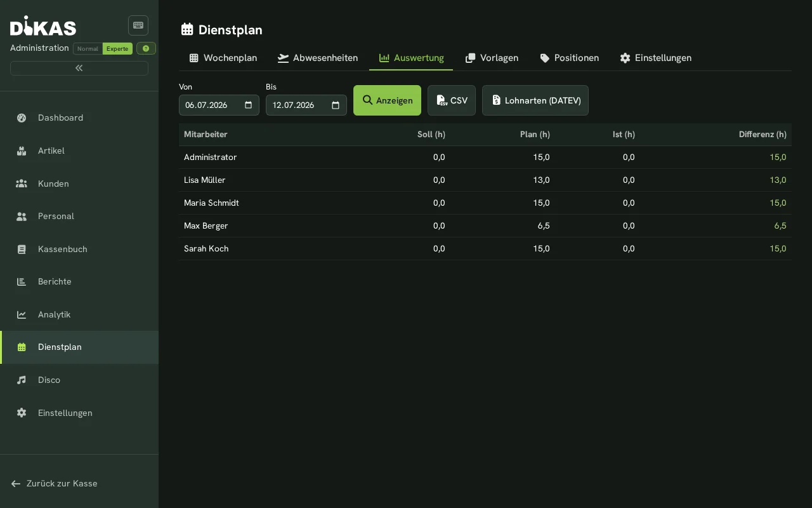This screenshot has width=812, height=508.
Task: Open the Bis date picker calendar
Action: coord(336,105)
